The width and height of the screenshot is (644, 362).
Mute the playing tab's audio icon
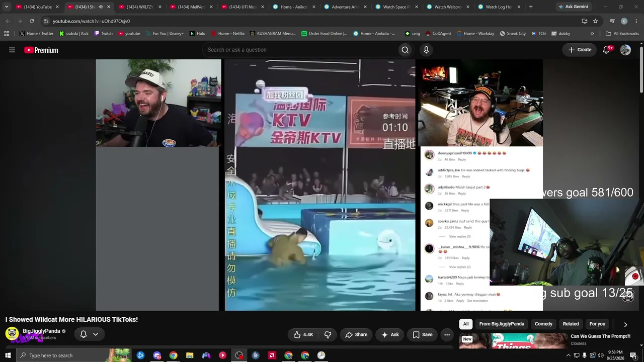click(100, 7)
